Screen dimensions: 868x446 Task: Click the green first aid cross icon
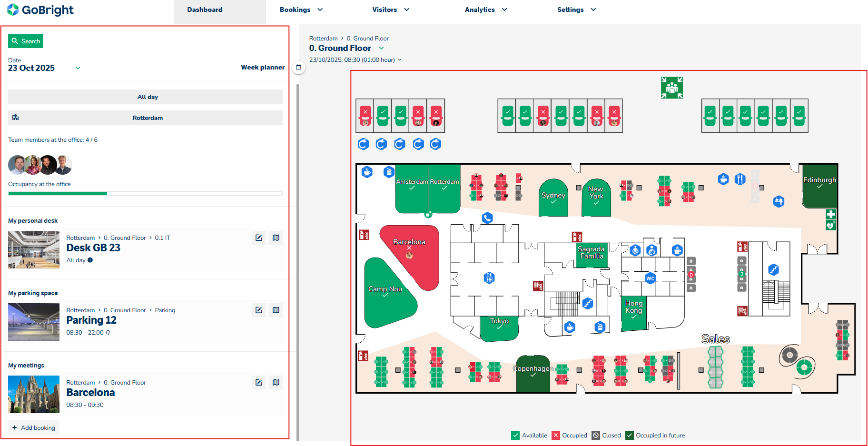830,214
